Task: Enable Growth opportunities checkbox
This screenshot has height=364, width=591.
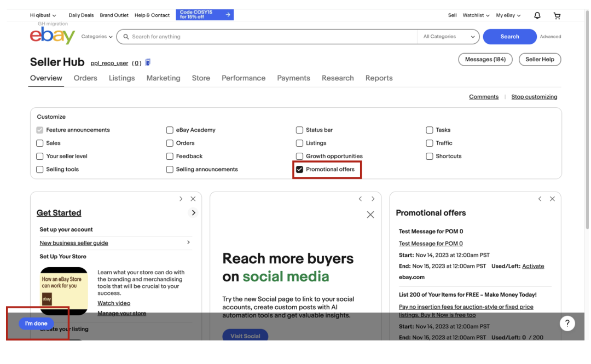Action: [x=299, y=156]
